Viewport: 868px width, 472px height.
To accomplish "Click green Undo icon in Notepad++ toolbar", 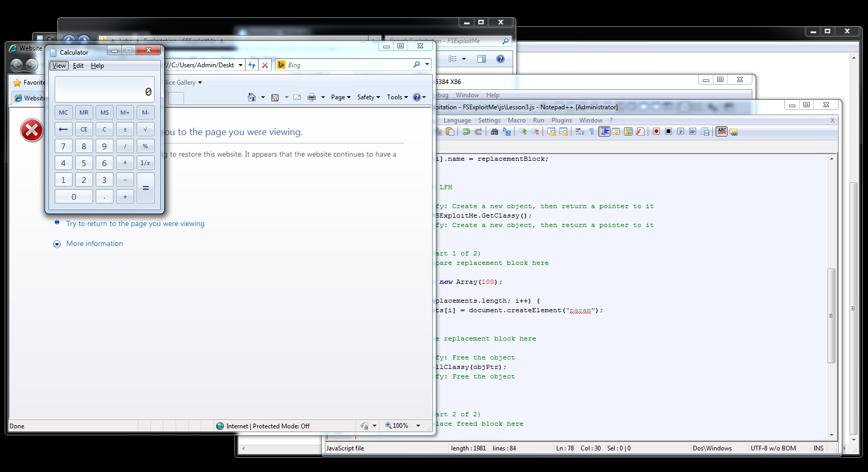I will (466, 131).
